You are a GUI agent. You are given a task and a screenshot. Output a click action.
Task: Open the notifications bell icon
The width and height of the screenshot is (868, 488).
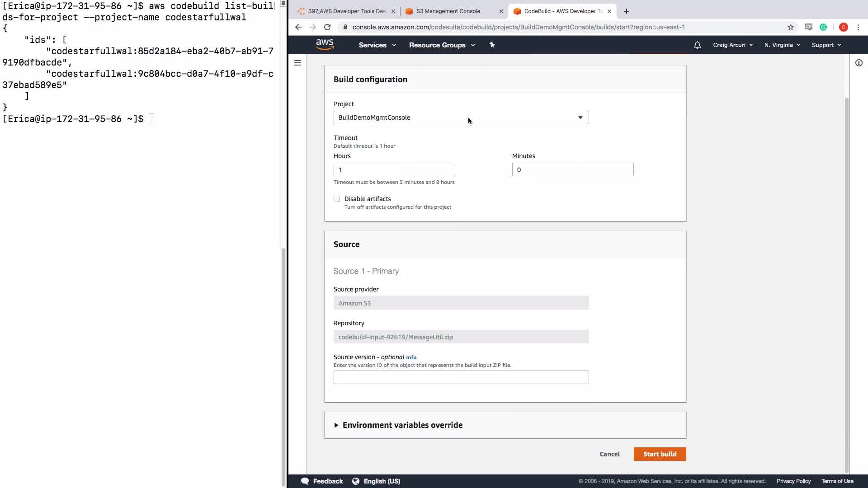tap(697, 45)
